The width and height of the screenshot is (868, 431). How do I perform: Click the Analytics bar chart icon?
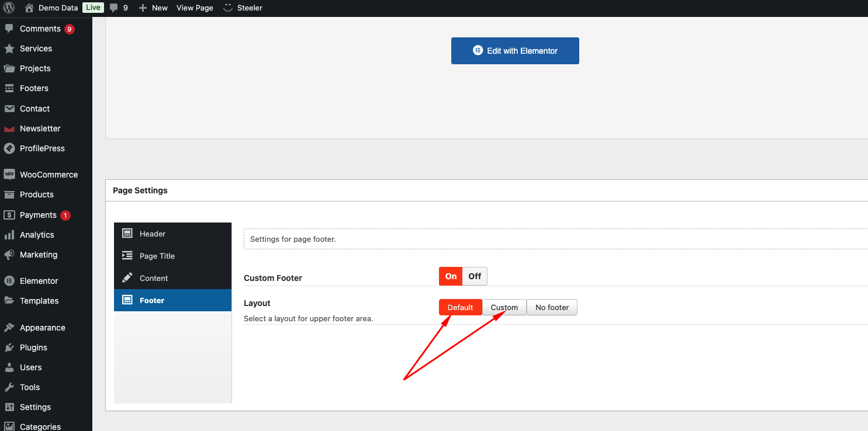[9, 235]
